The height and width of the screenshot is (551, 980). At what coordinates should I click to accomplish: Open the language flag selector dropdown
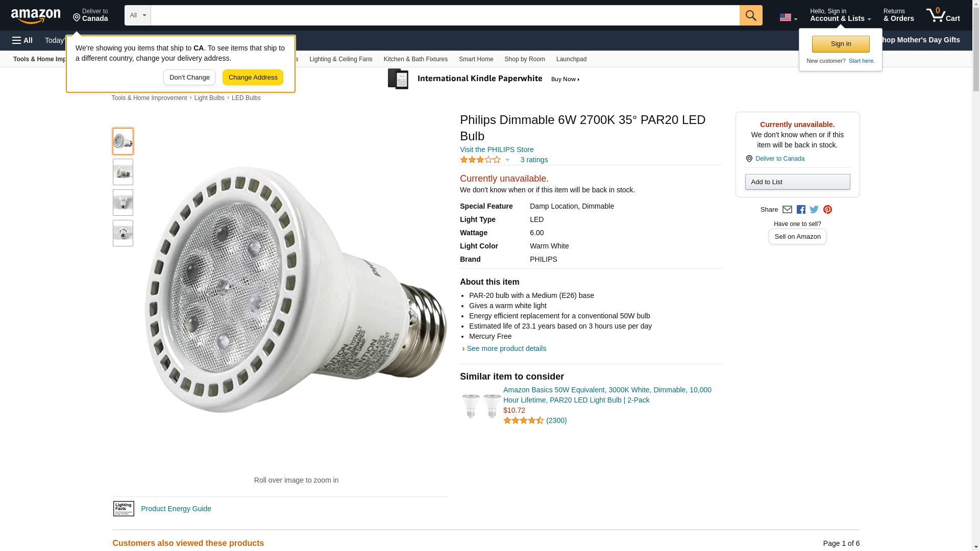[788, 17]
